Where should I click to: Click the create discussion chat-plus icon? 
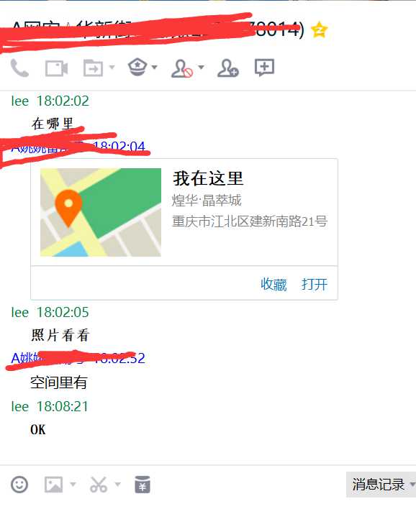[265, 68]
